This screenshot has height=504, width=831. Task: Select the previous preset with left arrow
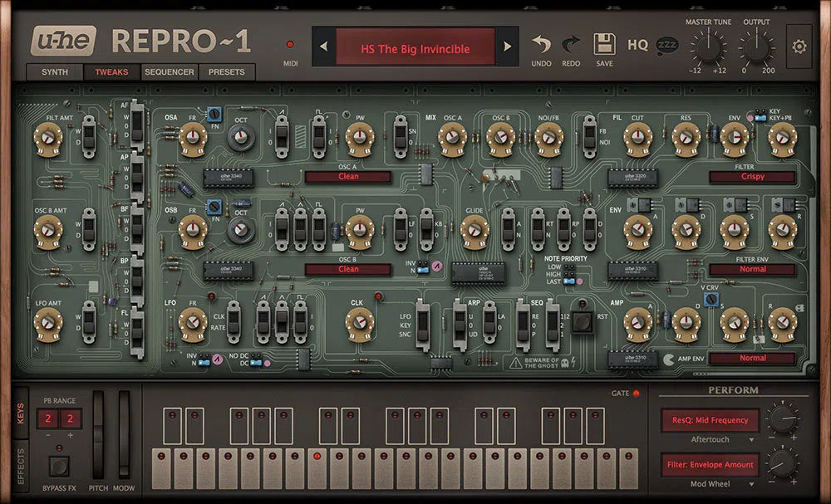pos(324,46)
